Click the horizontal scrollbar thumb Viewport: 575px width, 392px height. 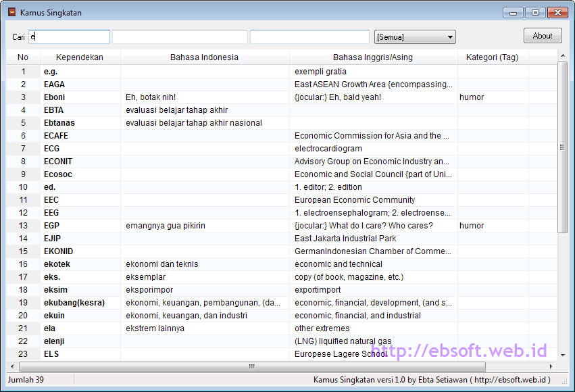tap(252, 366)
